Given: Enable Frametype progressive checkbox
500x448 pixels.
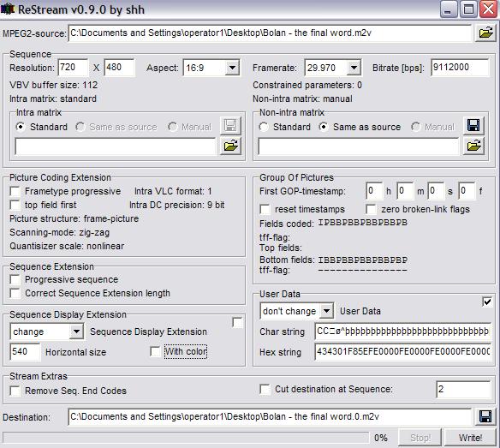Looking at the screenshot, I should pyautogui.click(x=15, y=192).
